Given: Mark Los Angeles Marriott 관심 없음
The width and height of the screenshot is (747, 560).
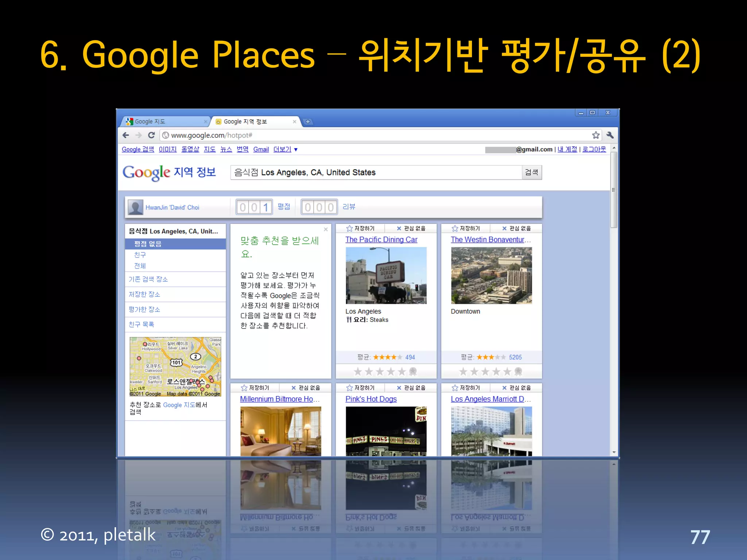Looking at the screenshot, I should [517, 388].
